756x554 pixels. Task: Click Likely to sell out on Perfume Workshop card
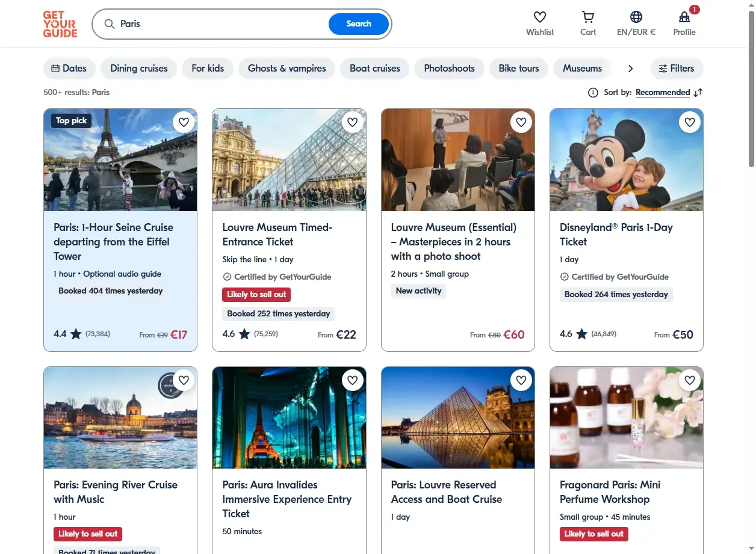click(594, 534)
